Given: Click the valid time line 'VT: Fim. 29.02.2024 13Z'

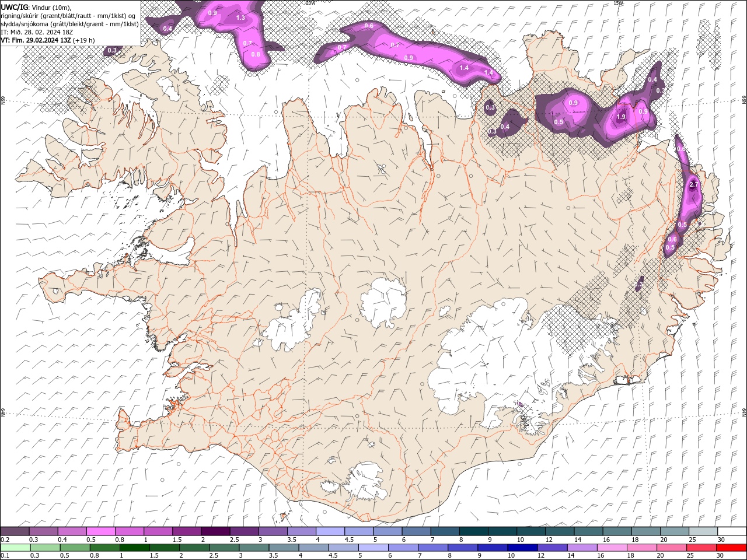Looking at the screenshot, I should 36,40.
